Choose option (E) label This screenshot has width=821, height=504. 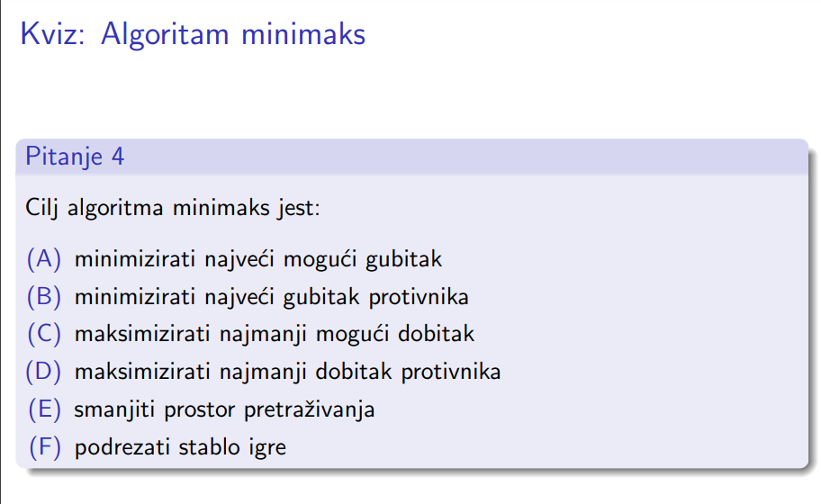point(44,409)
